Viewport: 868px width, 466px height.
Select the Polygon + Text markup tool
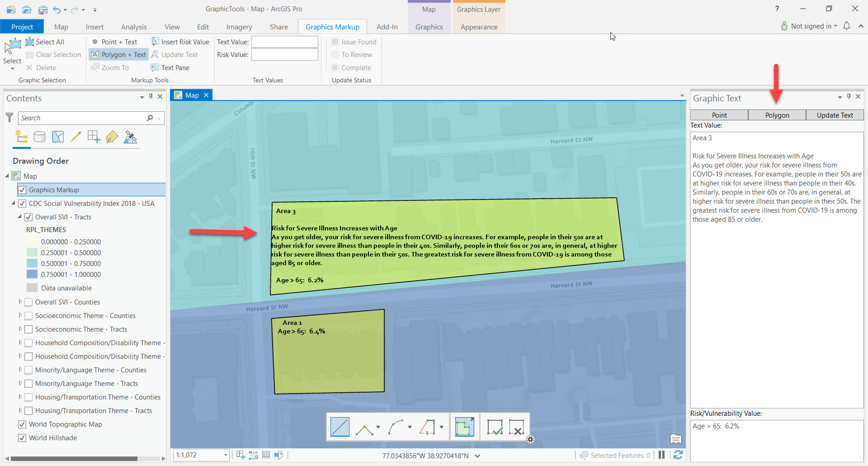[x=118, y=54]
